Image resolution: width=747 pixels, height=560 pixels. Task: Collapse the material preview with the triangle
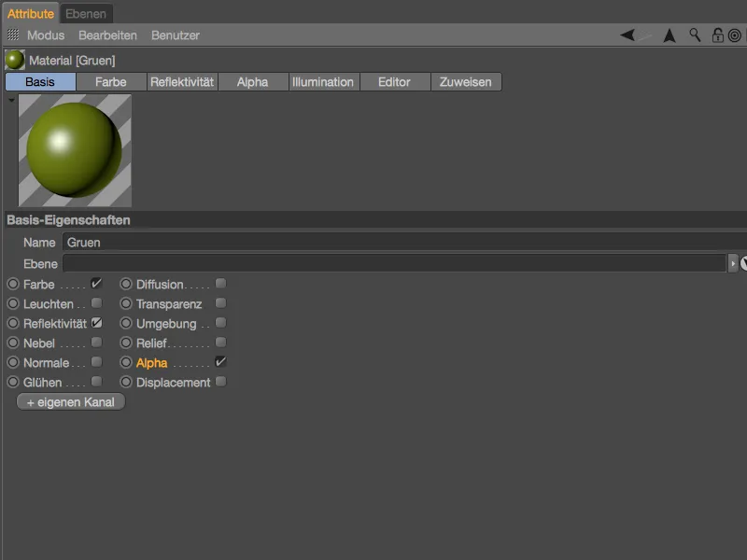tap(11, 101)
